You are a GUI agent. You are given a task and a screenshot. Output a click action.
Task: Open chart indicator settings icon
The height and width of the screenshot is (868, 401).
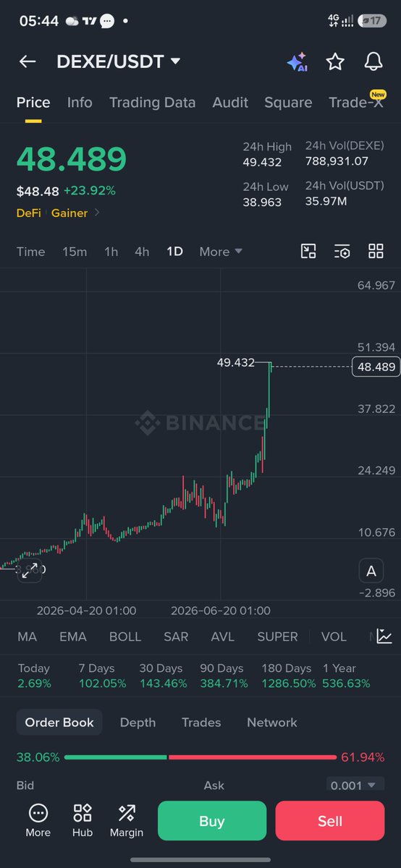click(342, 251)
